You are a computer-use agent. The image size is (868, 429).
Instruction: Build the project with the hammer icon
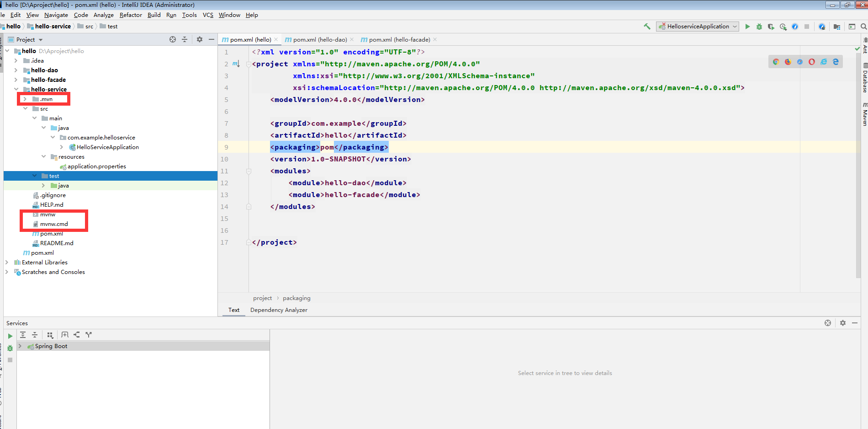(647, 27)
